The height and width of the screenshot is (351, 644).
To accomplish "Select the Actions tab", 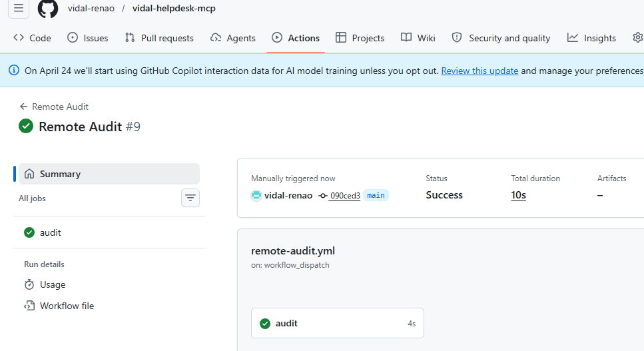I will point(296,38).
